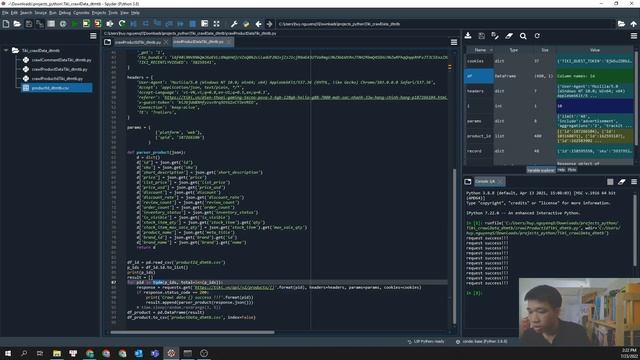Open the PYTHONPATH manager
This screenshot has height=360, width=640.
point(246,24)
